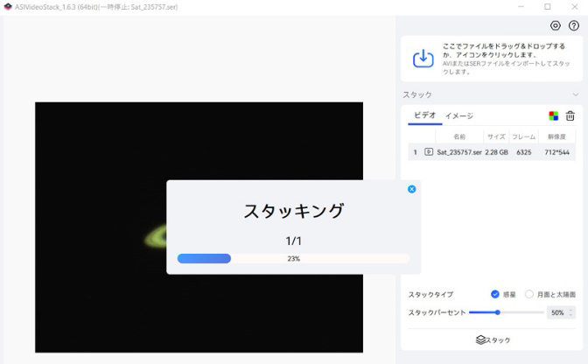This screenshot has width=588, height=364.
Task: Select the 月面と太陽面 stack type option
Action: 529,294
